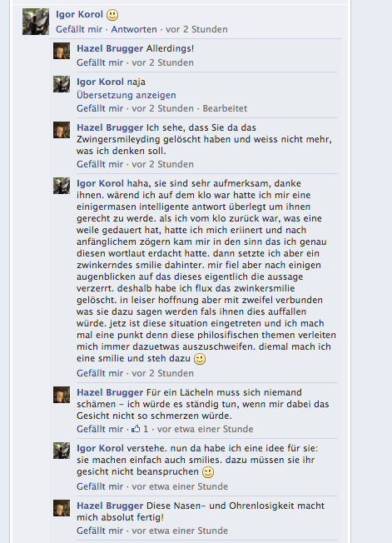
Task: Open Igor Korol's profile picture on top comment
Action: pyautogui.click(x=36, y=22)
